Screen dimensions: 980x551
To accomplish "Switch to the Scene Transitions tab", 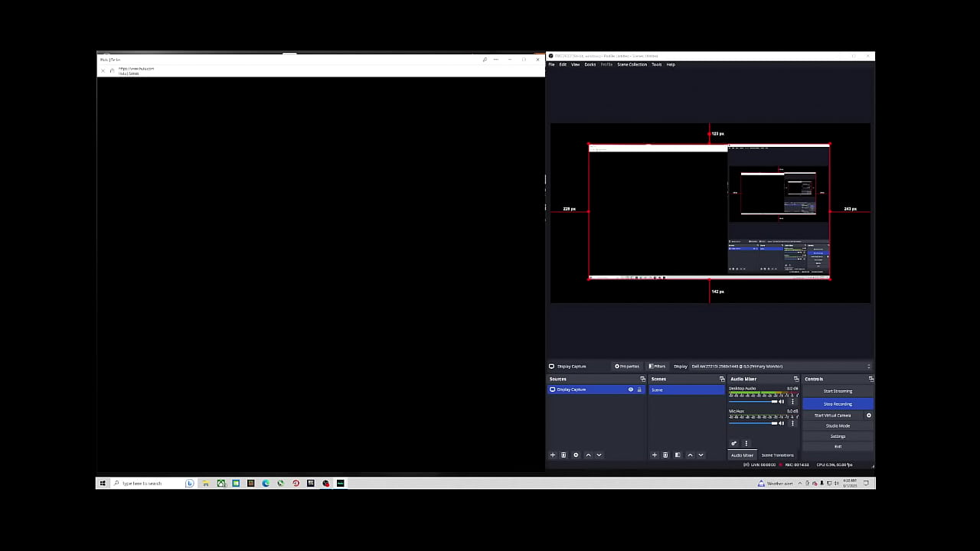I will click(777, 455).
